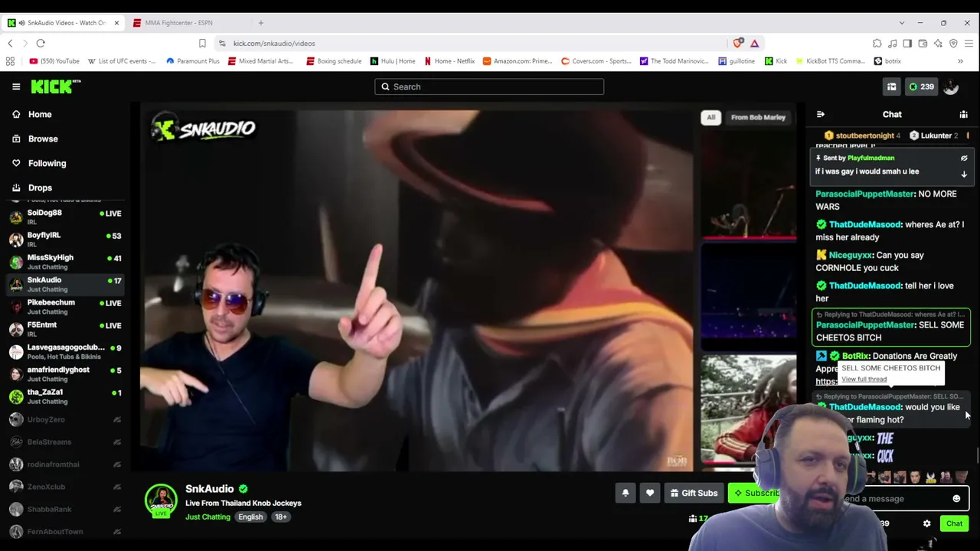Image resolution: width=980 pixels, height=551 pixels.
Task: Open chat settings gear
Action: coord(926,523)
